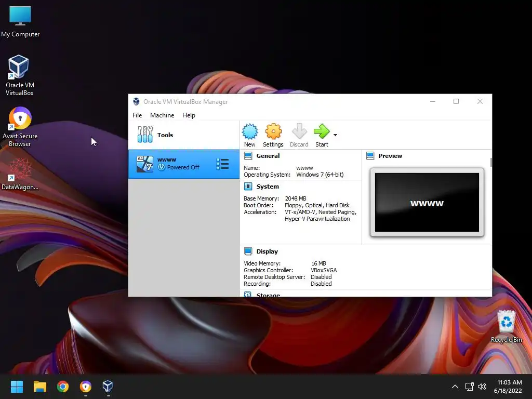Click the Preview section icon
Screen dimensions: 532x399
[370, 156]
